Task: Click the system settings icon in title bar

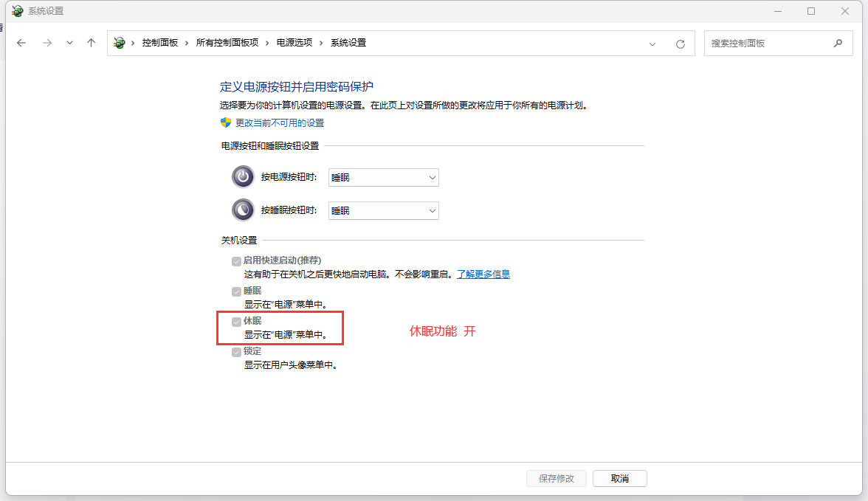Action: pyautogui.click(x=18, y=11)
